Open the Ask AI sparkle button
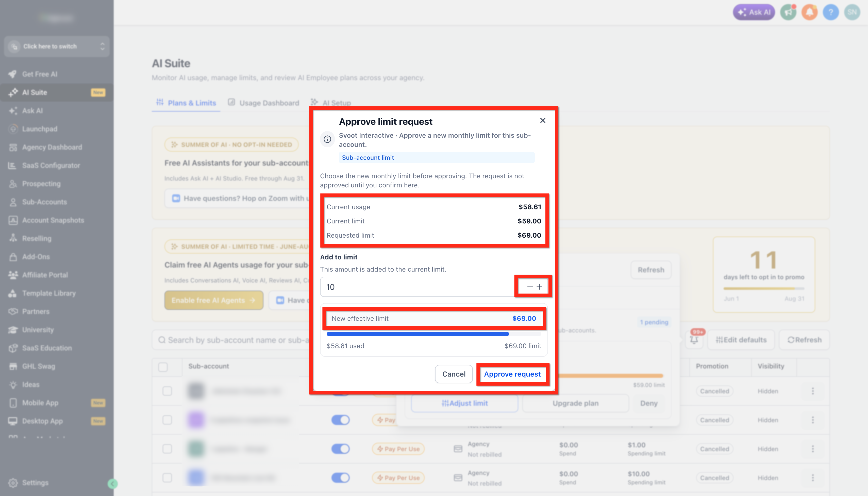Viewport: 868px width, 496px height. pyautogui.click(x=754, y=13)
